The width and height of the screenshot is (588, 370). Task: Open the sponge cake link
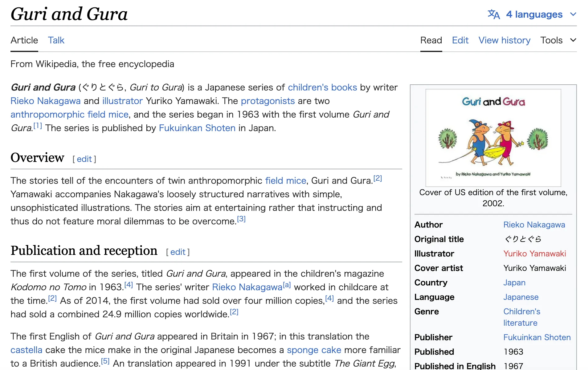[314, 350]
